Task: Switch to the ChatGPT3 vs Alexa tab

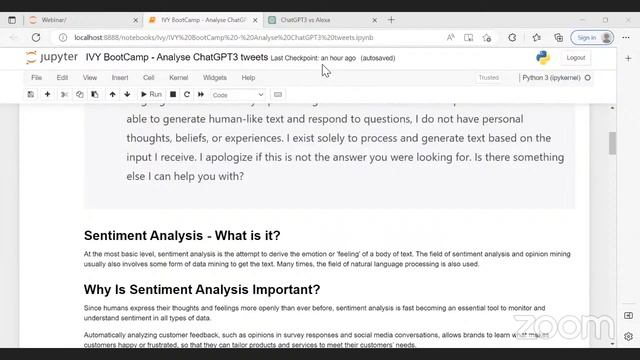Action: 322,20
